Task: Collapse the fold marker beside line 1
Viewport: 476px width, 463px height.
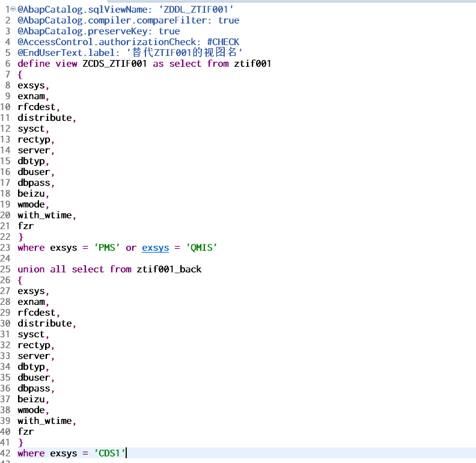Action: pos(13,9)
